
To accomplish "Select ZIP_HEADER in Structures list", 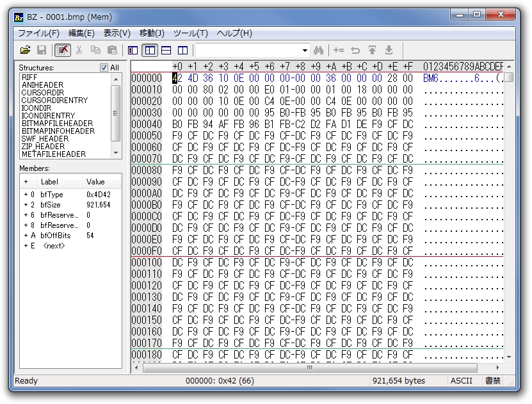I will click(42, 146).
